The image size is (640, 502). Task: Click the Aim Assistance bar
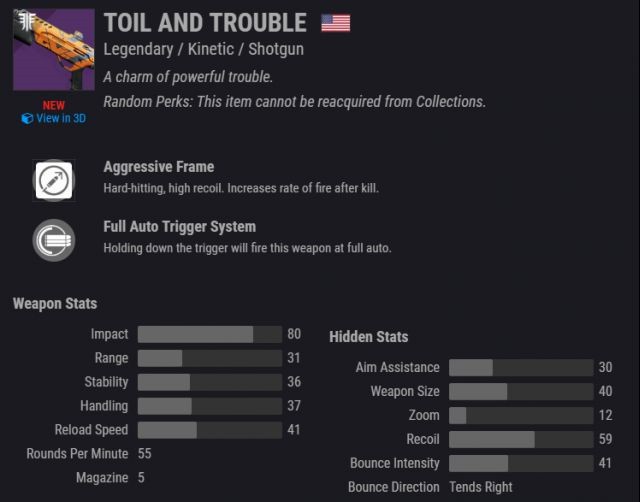point(521,367)
